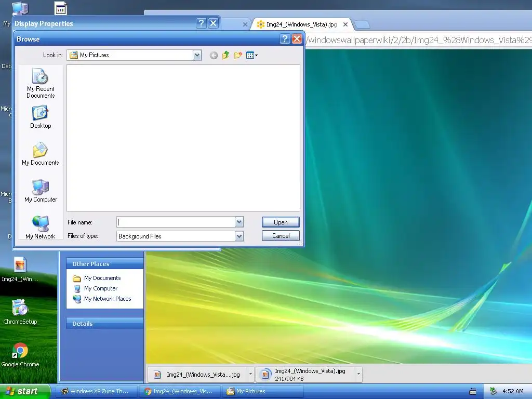Screen dimensions: 532x399
Task: Close the Img24_(Windows_Vista).jpg tab
Action: [x=345, y=24]
